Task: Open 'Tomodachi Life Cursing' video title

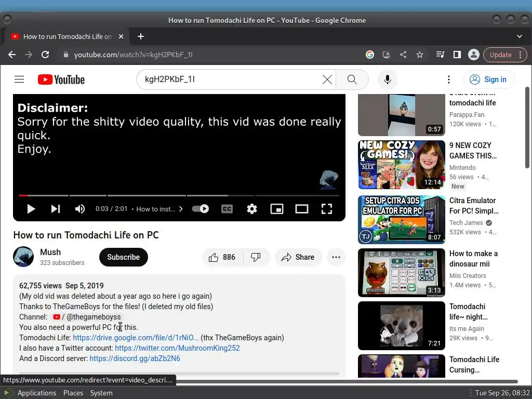Action: [474, 365]
